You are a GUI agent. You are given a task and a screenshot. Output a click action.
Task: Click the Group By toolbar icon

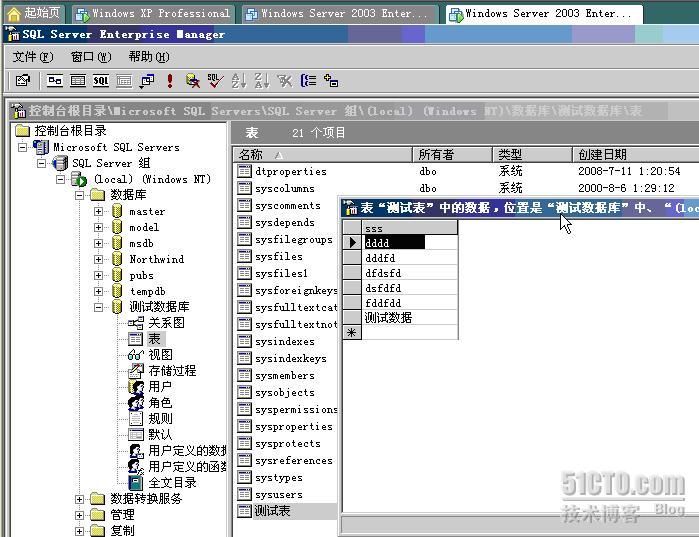click(x=308, y=81)
